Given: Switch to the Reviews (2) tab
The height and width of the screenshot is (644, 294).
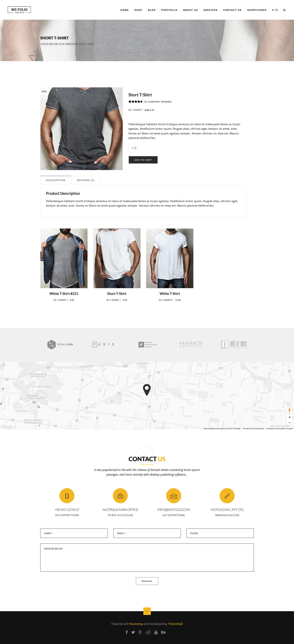Looking at the screenshot, I should coord(86,180).
